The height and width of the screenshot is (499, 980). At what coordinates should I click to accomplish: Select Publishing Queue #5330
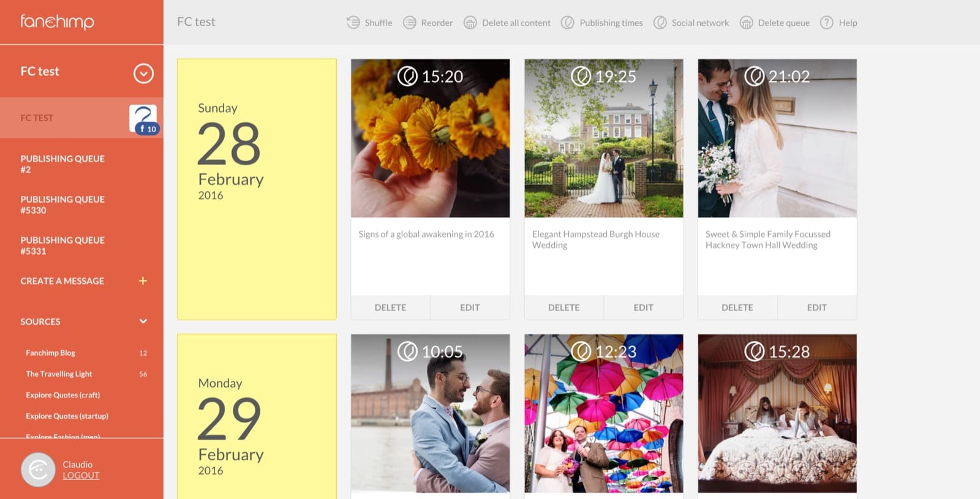(x=62, y=204)
